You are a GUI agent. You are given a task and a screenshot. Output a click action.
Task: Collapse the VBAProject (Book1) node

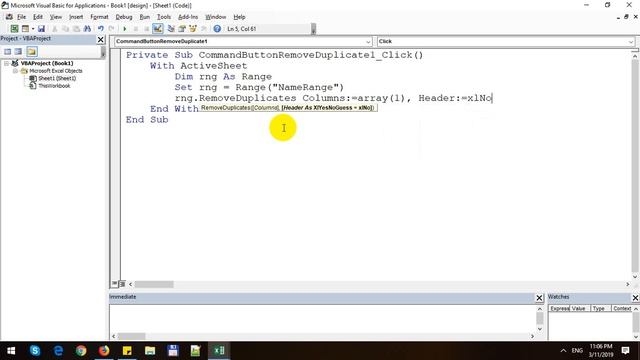click(x=7, y=63)
